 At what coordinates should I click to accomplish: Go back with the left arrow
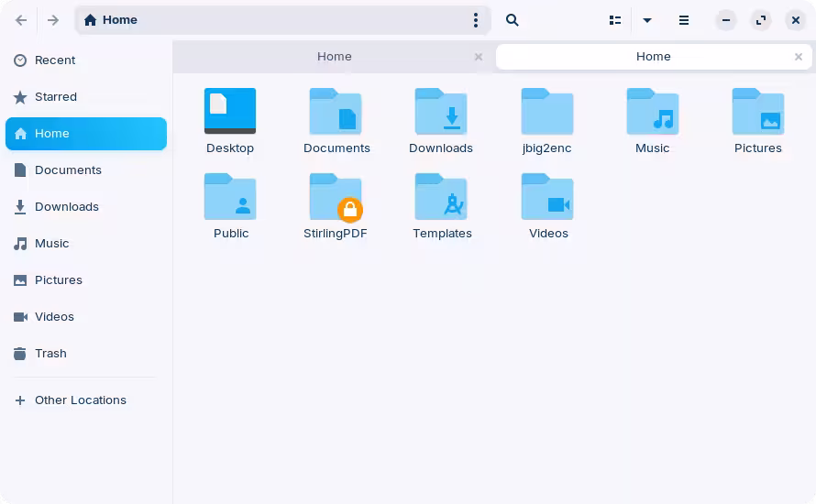pos(21,20)
